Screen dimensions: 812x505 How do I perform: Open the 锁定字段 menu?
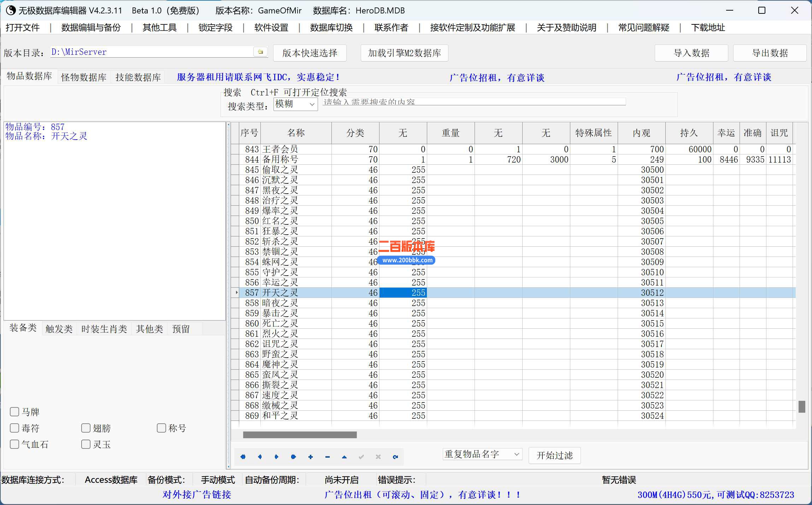216,28
